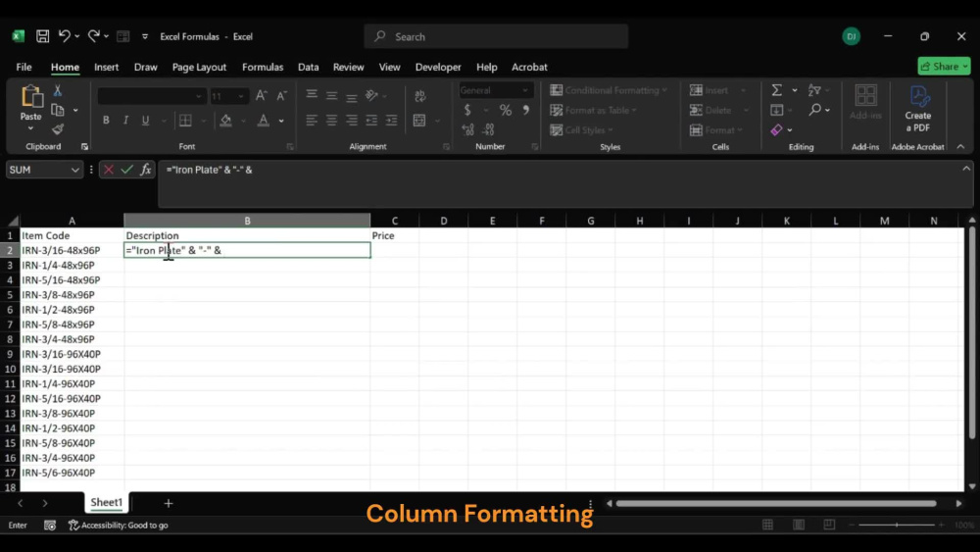
Task: Toggle Top Align
Action: (x=312, y=95)
